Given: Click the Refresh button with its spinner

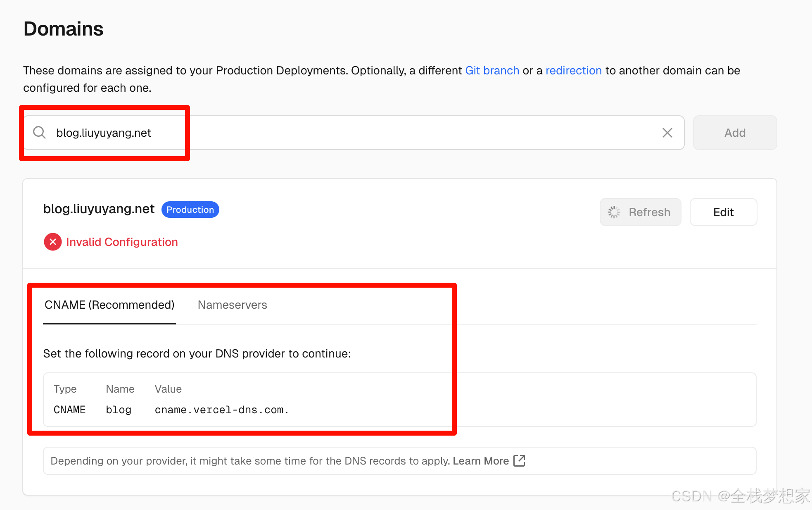Looking at the screenshot, I should pyautogui.click(x=640, y=212).
